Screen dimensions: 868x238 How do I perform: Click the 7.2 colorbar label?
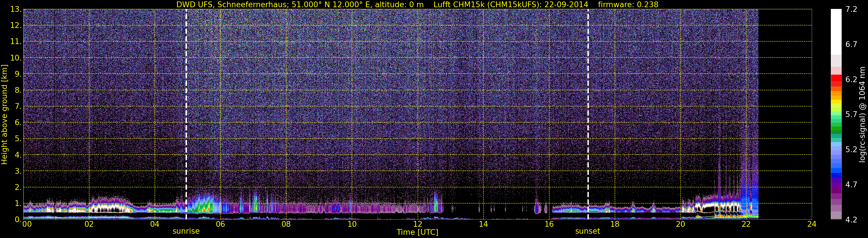(851, 10)
